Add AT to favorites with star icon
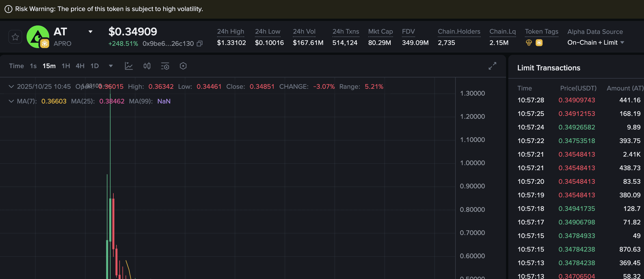This screenshot has height=279, width=644. (15, 37)
